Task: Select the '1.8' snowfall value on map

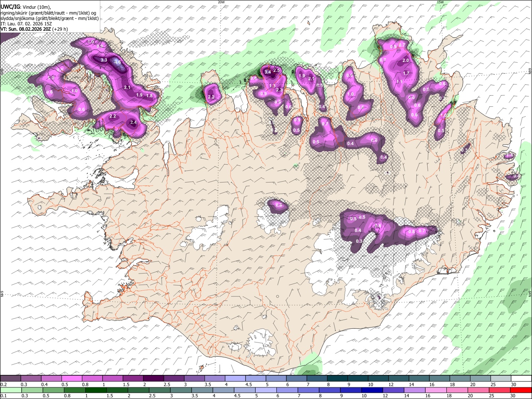Action: 150,96
